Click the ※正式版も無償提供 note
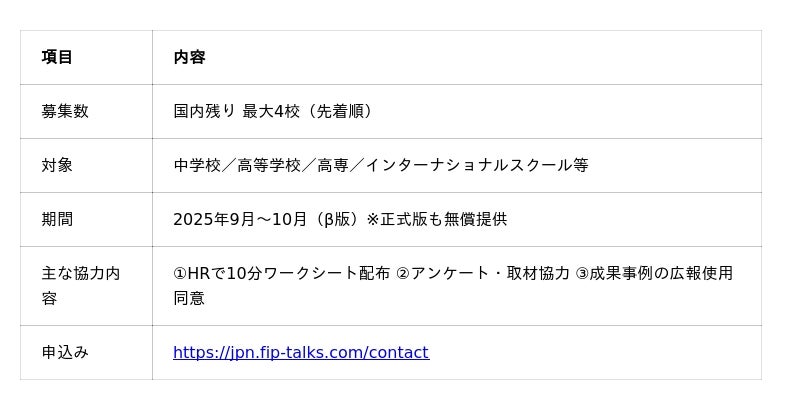The image size is (800, 410). pyautogui.click(x=436, y=219)
